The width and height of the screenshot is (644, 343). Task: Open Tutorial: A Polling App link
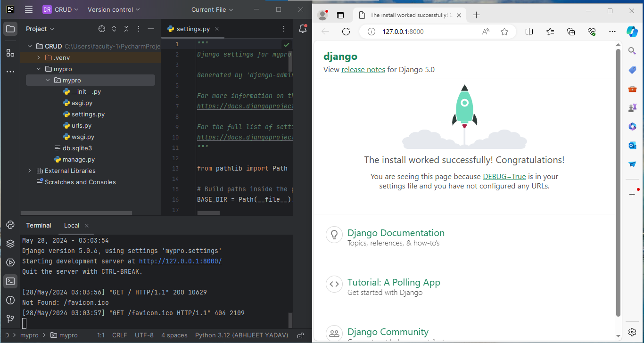pos(394,282)
